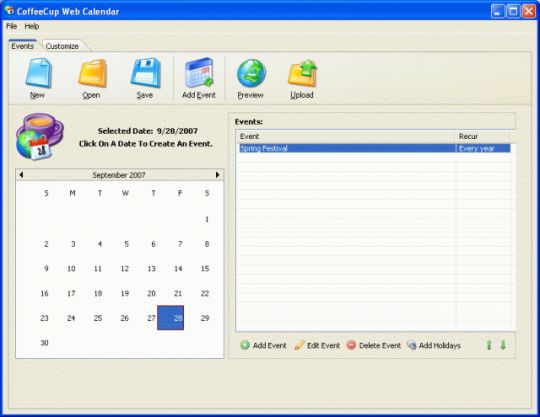540x417 pixels.
Task: Go to previous month arrow
Action: pos(21,175)
